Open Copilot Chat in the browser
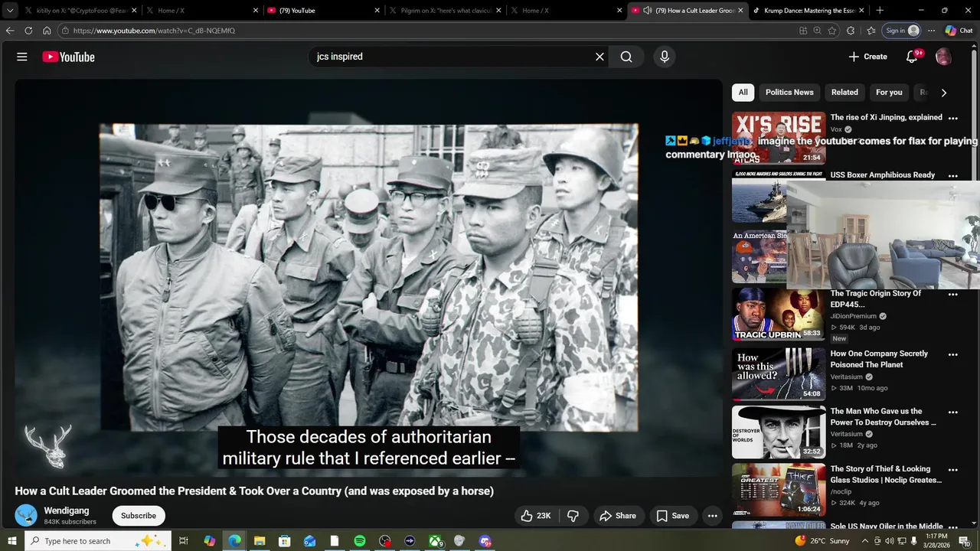 point(959,31)
